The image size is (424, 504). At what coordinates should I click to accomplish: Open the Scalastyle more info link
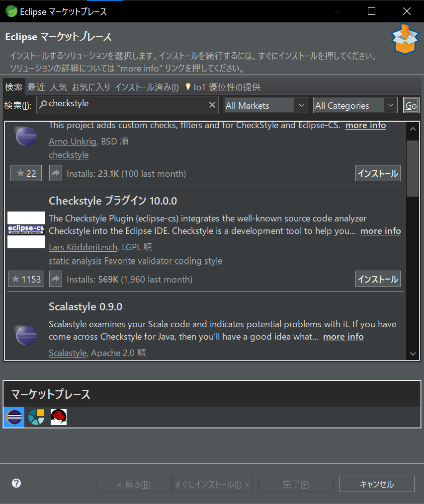[x=343, y=336]
